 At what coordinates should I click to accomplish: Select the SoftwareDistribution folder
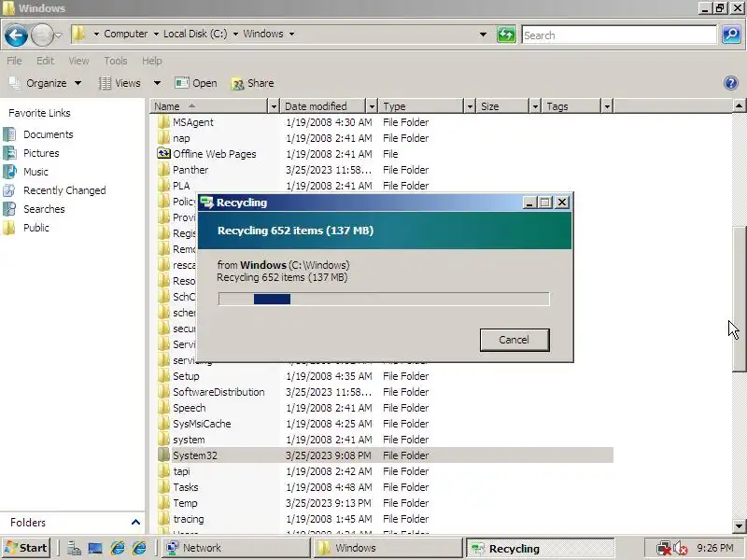point(218,392)
